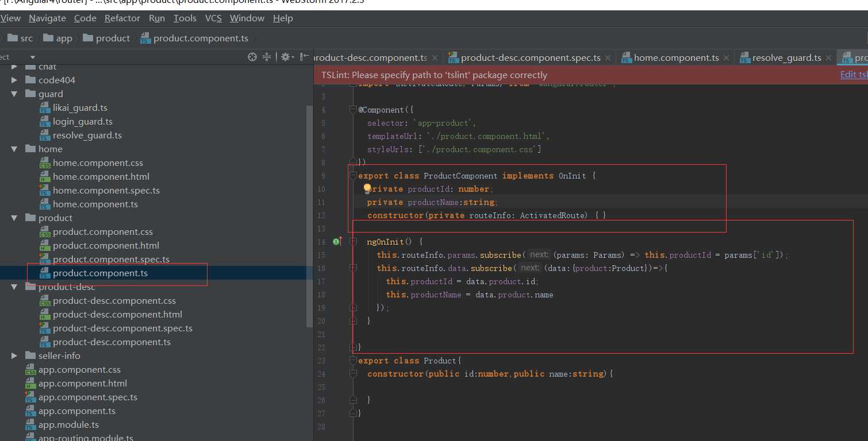Click the src folder icon in breadcrumb

tap(12, 38)
